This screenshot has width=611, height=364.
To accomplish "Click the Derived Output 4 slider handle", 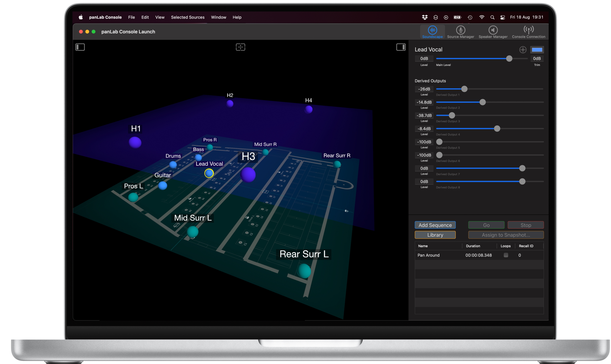I will click(497, 129).
